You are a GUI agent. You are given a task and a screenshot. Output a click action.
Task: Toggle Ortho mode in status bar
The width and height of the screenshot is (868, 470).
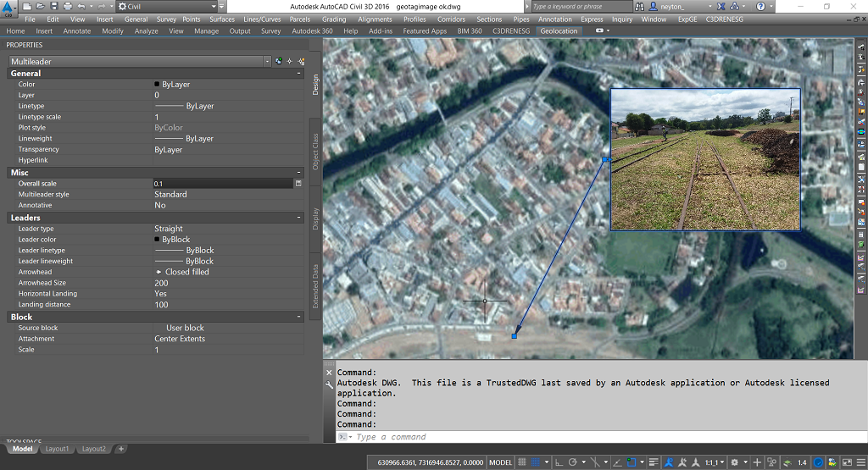pyautogui.click(x=560, y=462)
